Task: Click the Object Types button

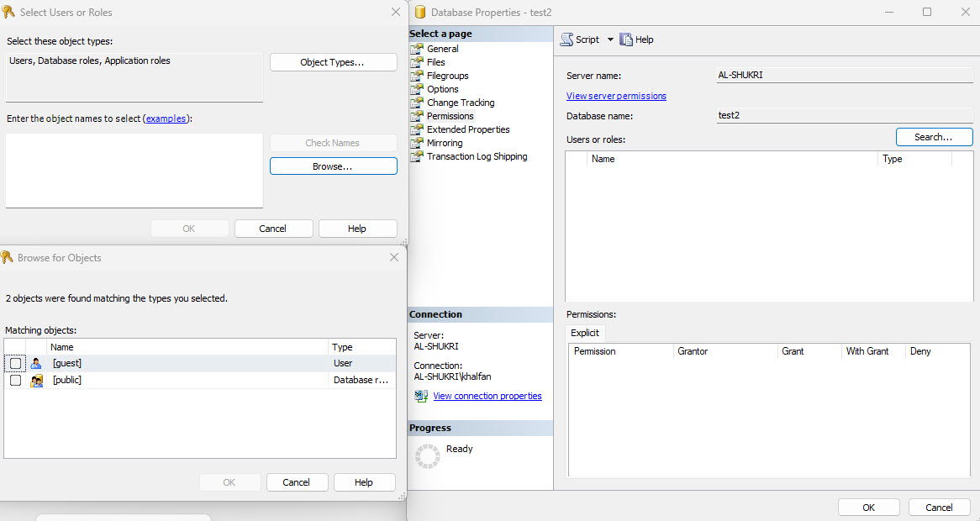Action: [333, 63]
